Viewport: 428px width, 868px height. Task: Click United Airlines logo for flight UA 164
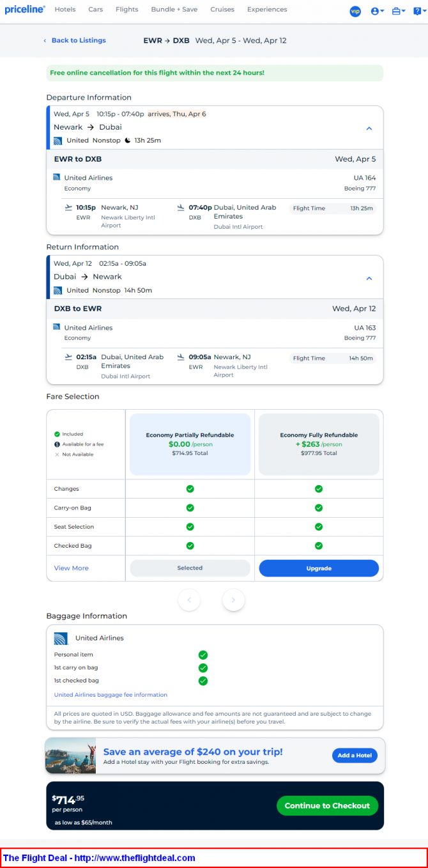56,177
